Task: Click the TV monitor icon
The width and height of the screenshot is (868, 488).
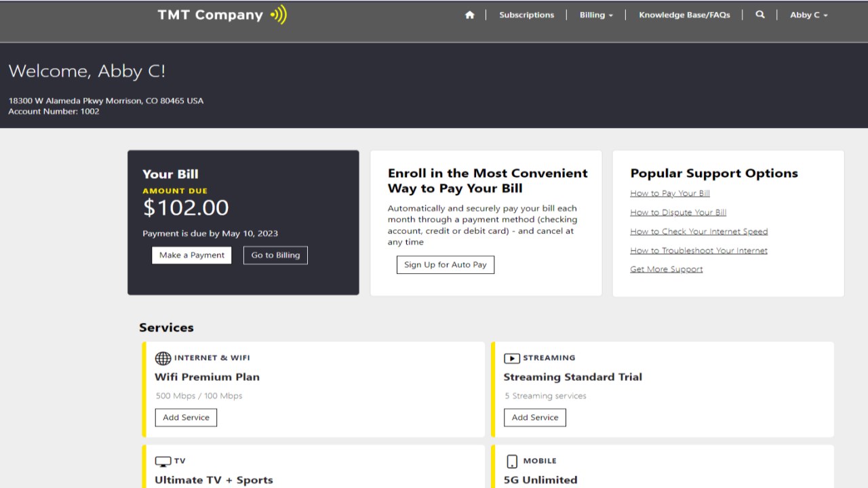Action: click(x=163, y=462)
